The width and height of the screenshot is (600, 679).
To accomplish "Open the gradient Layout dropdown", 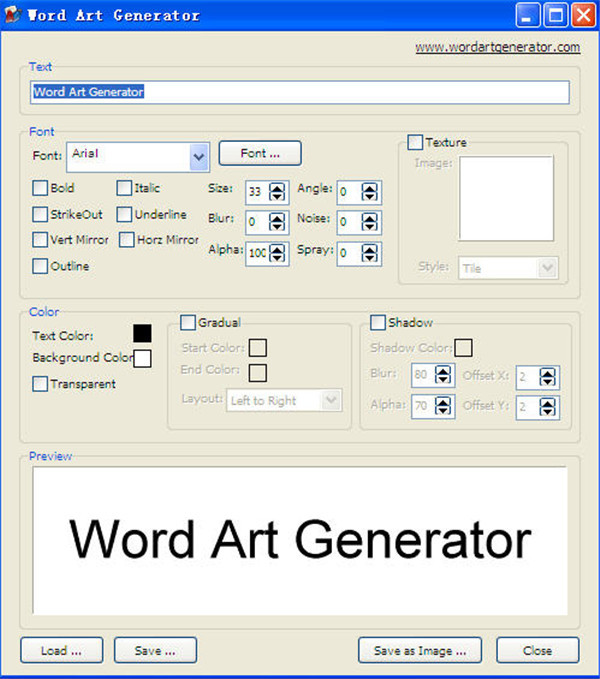I will [x=331, y=401].
